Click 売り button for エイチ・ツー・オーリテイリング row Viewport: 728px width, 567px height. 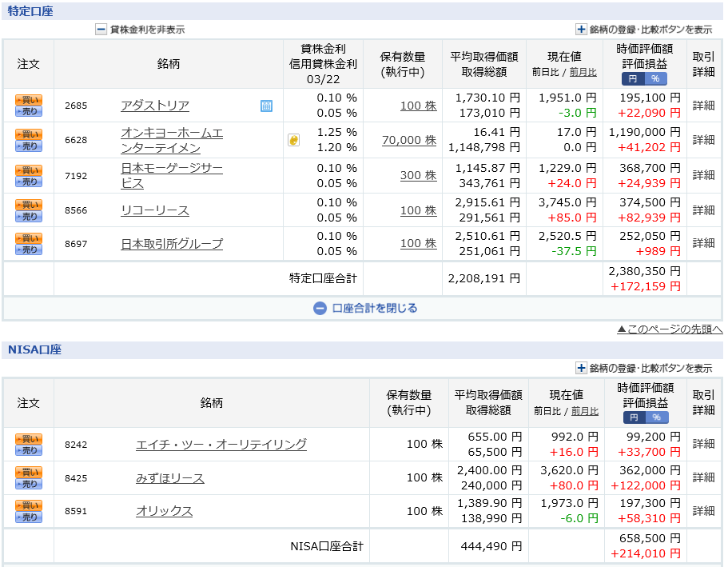(29, 450)
